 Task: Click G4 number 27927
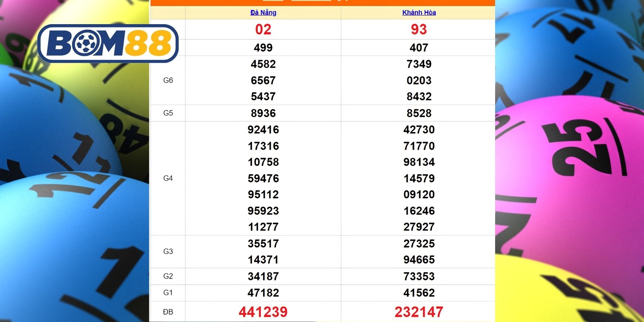coord(419,227)
